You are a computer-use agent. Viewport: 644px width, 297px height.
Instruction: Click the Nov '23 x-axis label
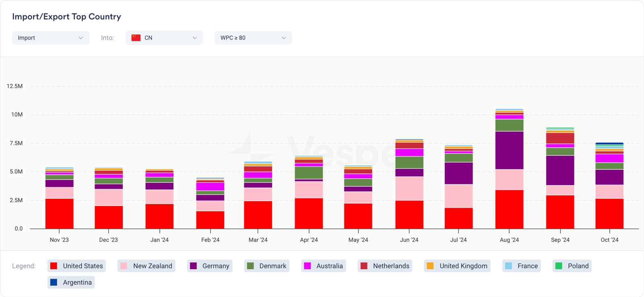click(59, 240)
